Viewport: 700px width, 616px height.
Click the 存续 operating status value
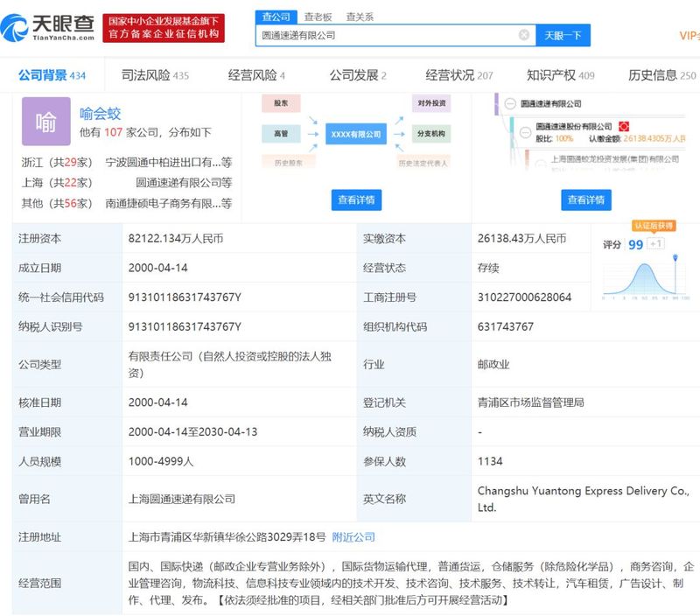tap(488, 268)
